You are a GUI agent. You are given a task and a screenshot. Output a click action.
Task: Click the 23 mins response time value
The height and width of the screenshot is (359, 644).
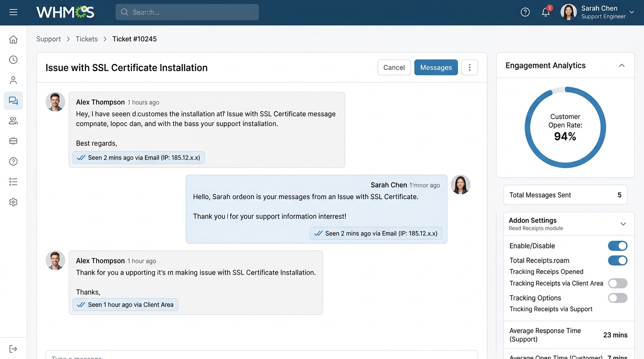[x=615, y=335]
